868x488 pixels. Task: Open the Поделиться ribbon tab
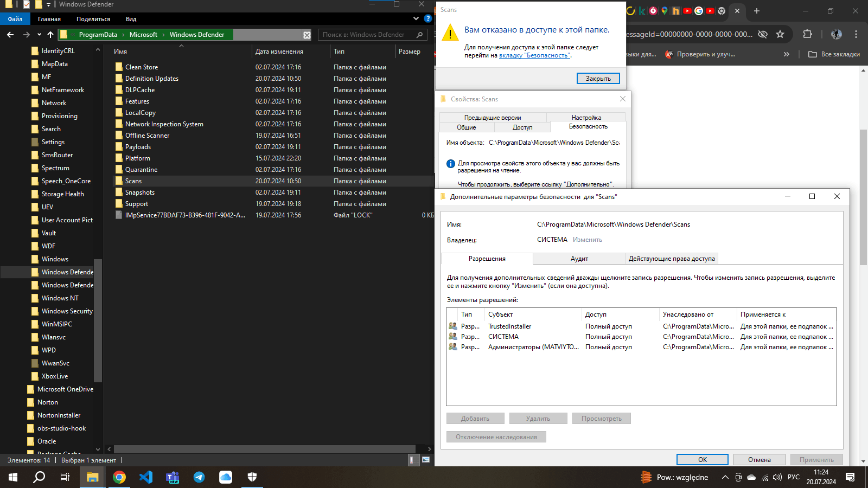point(93,19)
